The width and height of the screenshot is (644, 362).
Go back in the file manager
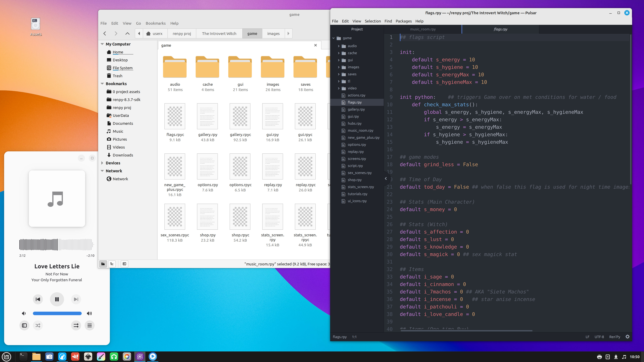point(105,33)
